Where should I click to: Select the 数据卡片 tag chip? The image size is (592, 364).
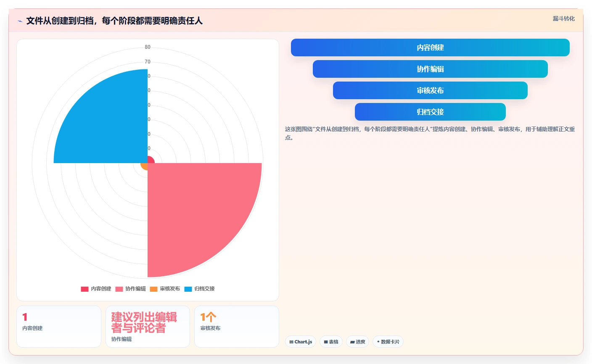388,342
